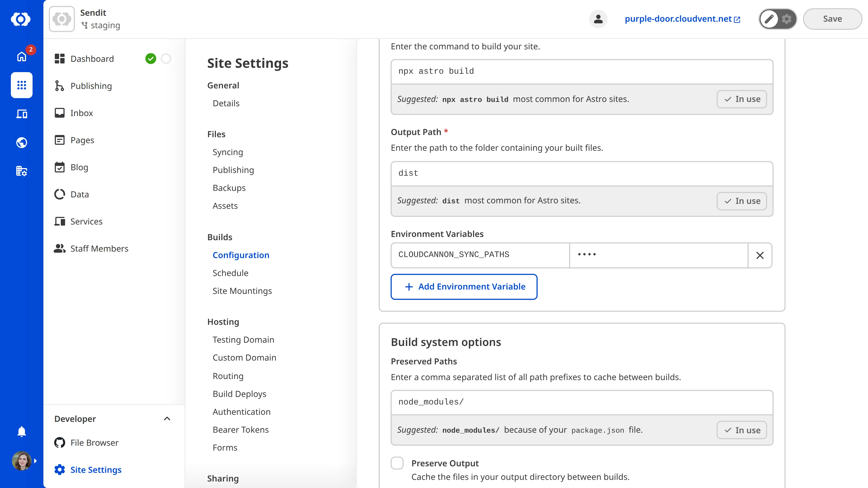Click the Save button
868x488 pixels.
click(x=832, y=18)
